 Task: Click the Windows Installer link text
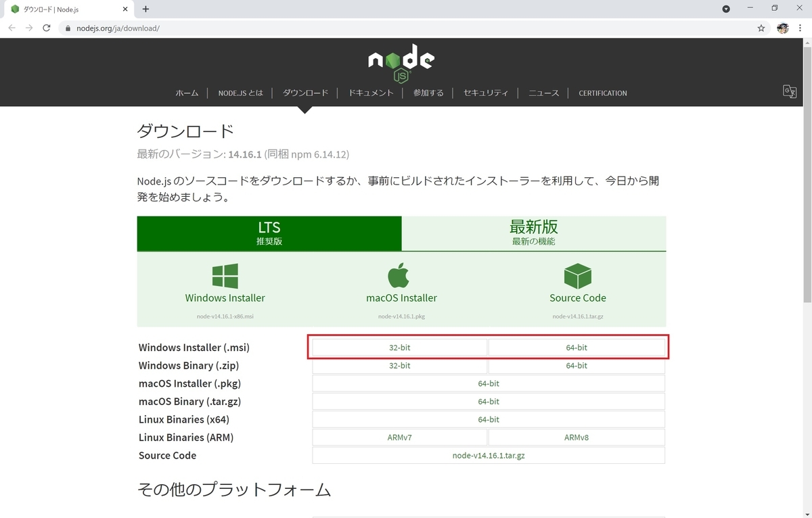(225, 298)
